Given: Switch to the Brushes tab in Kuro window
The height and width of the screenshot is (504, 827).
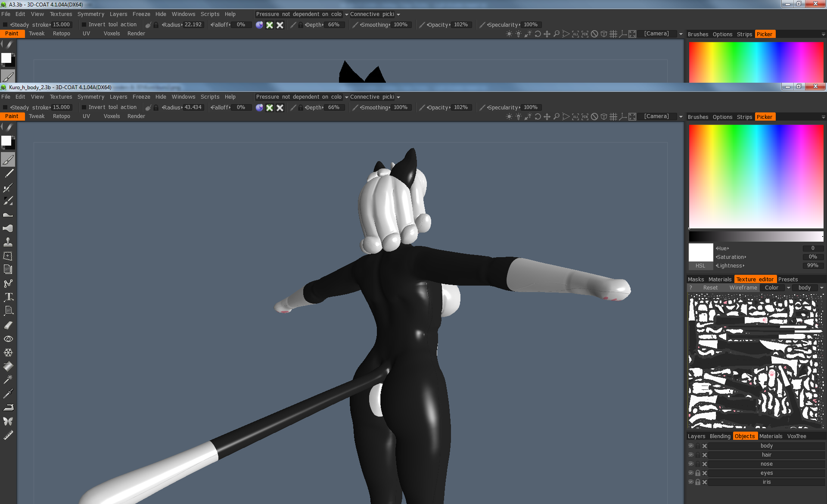Looking at the screenshot, I should click(x=698, y=117).
